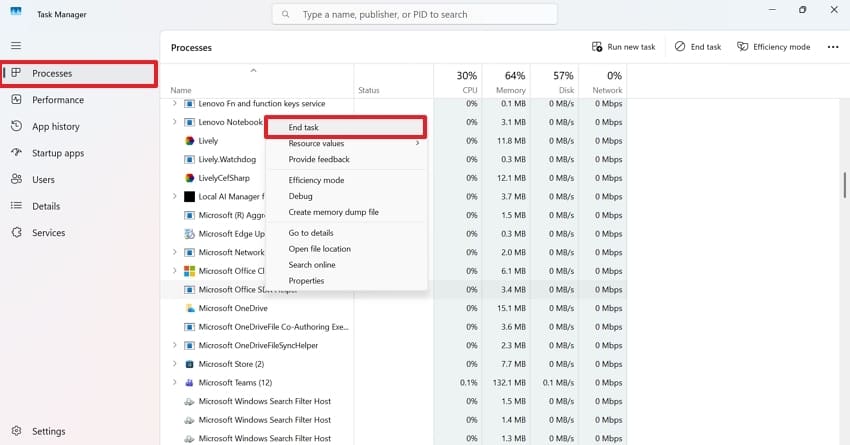850x445 pixels.
Task: Click the Run new task button label
Action: click(631, 47)
